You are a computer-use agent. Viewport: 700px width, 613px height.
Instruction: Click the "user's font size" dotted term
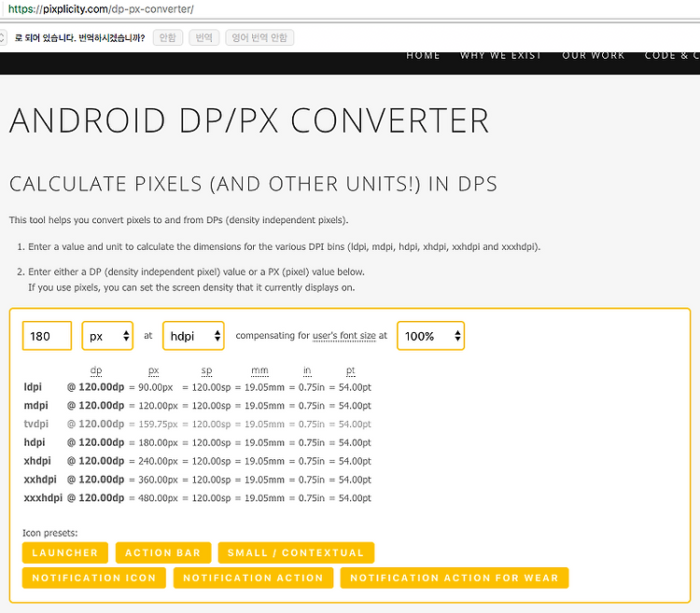pos(344,336)
